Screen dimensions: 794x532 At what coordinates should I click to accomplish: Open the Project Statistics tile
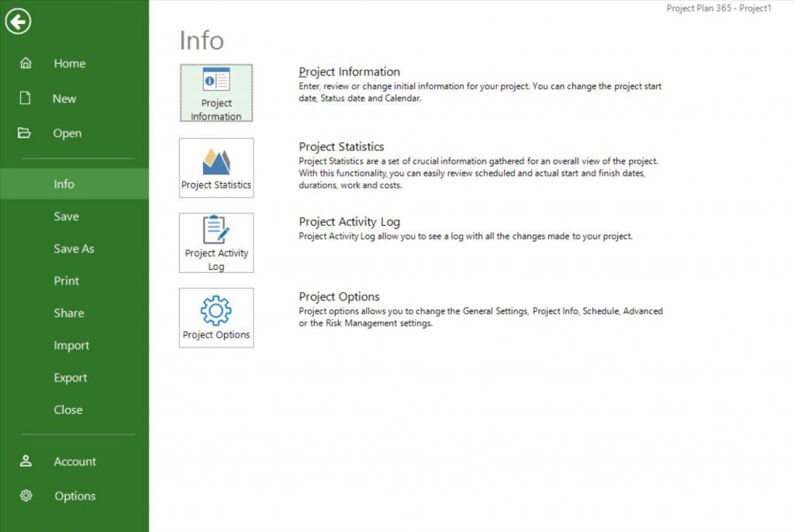point(216,168)
